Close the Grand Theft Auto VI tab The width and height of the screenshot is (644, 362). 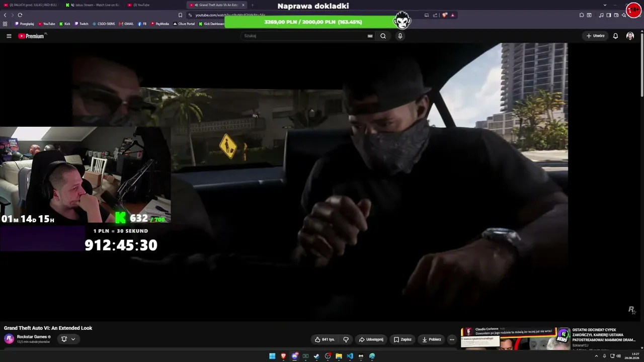243,5
